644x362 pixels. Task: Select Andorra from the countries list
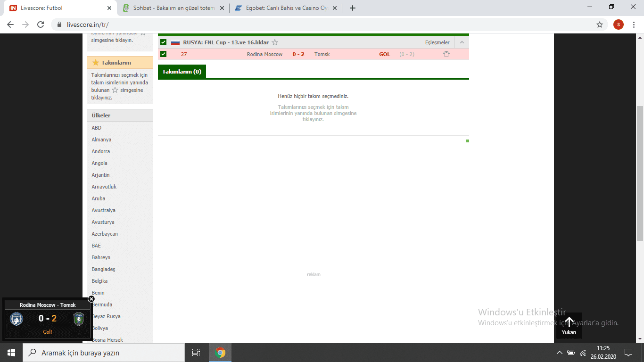(101, 151)
